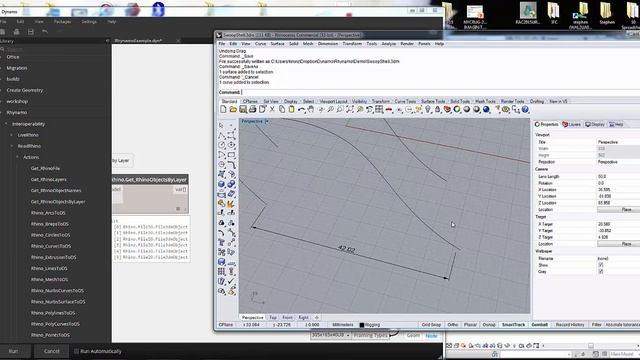Viewport: 640px width, 360px height.
Task: Collapse the Actions tree node
Action: click(x=18, y=157)
